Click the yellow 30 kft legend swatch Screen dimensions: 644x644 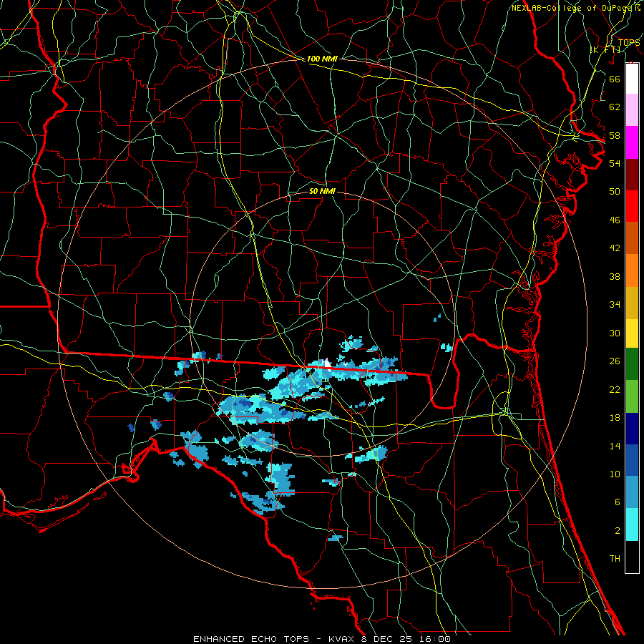[x=632, y=333]
